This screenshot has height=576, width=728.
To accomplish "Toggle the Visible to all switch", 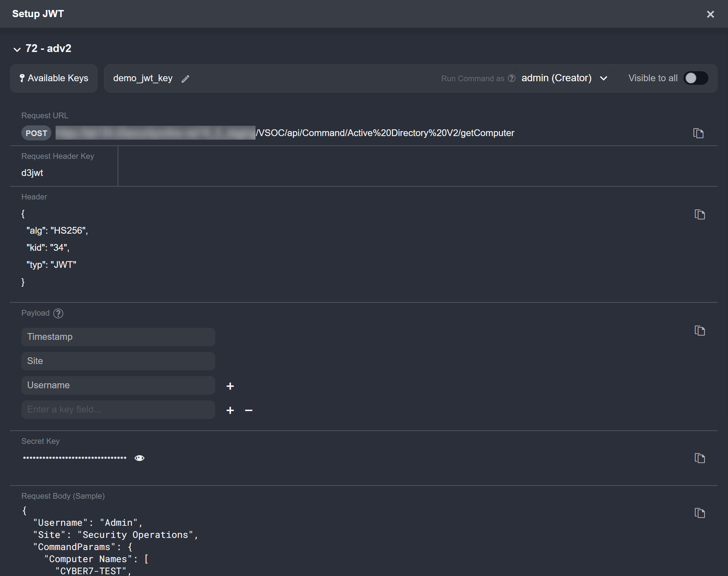I will coord(695,78).
